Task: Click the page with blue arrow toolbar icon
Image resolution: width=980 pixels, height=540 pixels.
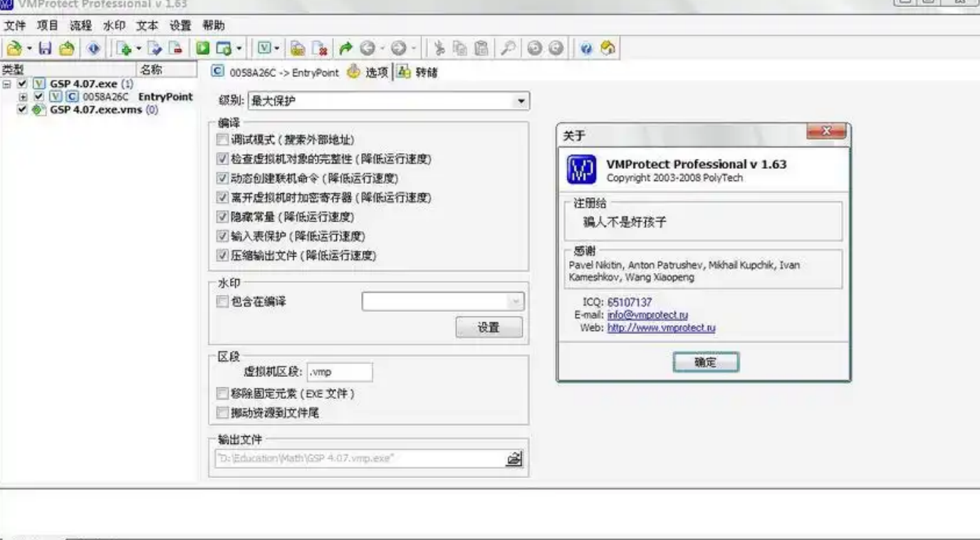Action: [x=155, y=48]
